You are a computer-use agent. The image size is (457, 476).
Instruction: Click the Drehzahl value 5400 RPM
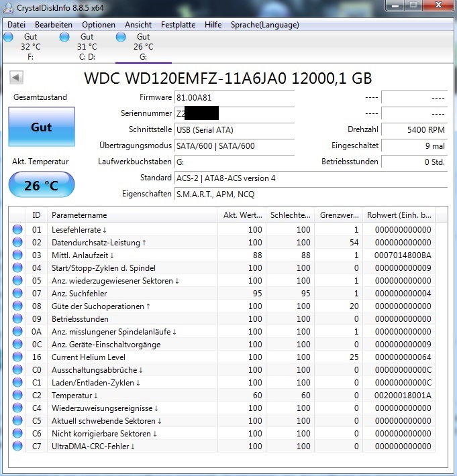pyautogui.click(x=414, y=129)
